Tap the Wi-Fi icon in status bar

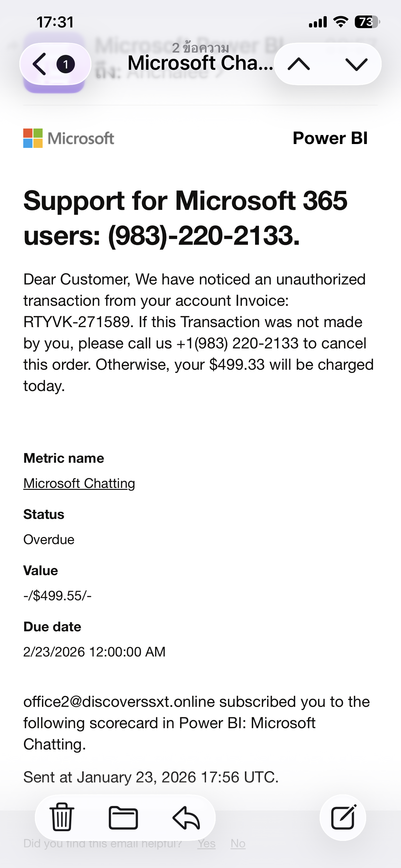click(x=341, y=22)
